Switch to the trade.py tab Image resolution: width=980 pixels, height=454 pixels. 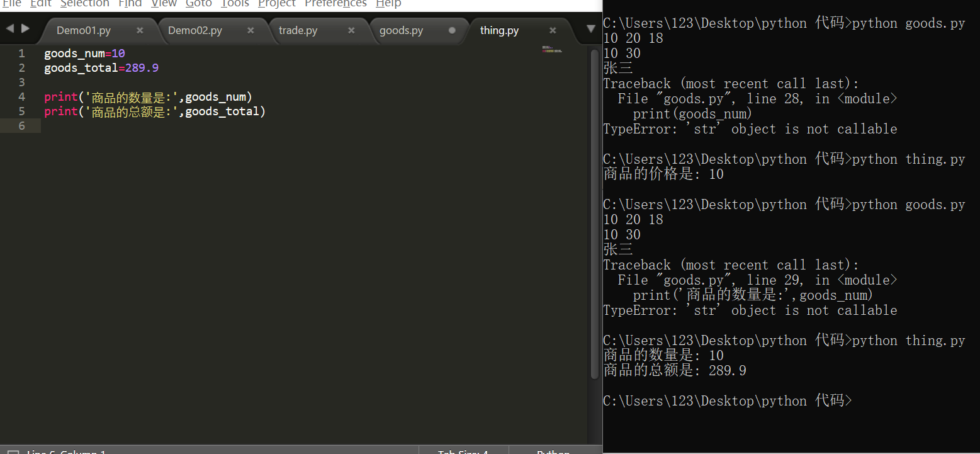(x=298, y=30)
